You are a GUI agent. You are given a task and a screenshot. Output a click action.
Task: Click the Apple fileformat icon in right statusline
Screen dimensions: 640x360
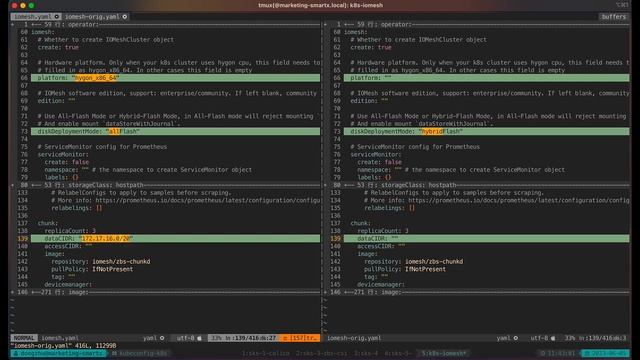553,338
